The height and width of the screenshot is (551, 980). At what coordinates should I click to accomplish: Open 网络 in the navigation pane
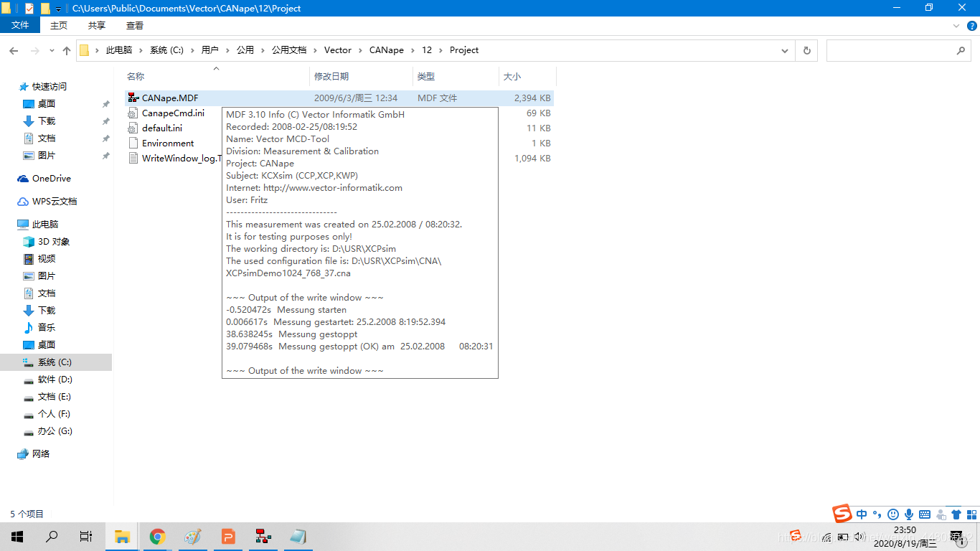pyautogui.click(x=41, y=454)
